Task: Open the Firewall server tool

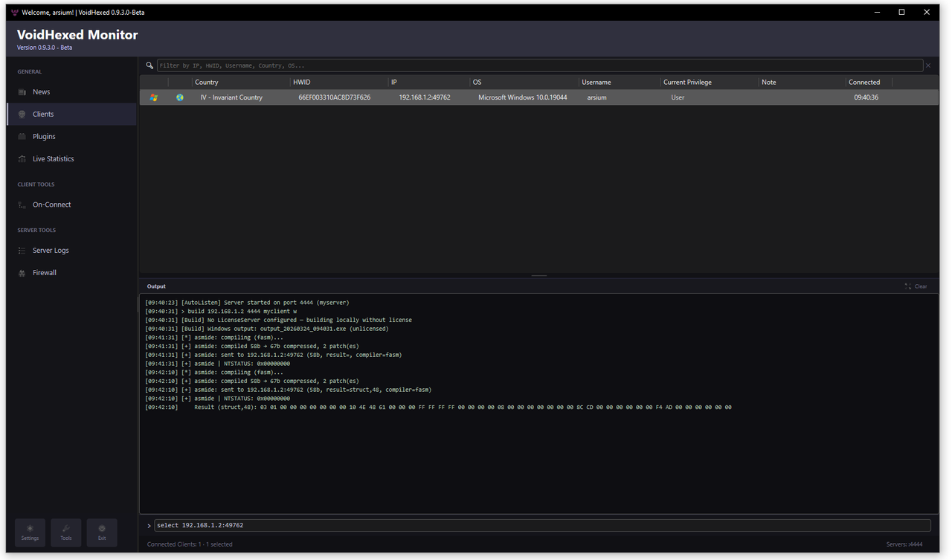Action: (71, 273)
